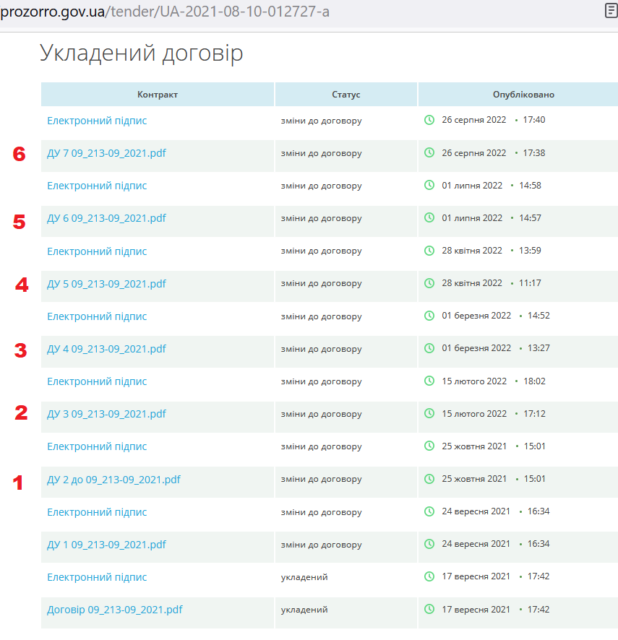This screenshot has width=618, height=640.
Task: Click the clock icon beside 26 серпня 2022 17:40
Action: (x=430, y=120)
